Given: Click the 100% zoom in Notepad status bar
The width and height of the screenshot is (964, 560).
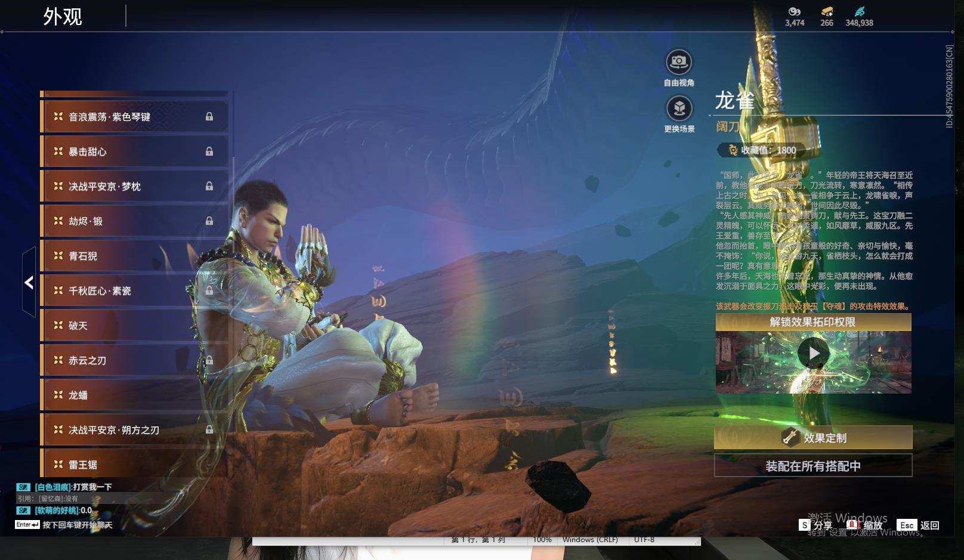Looking at the screenshot, I should point(542,540).
